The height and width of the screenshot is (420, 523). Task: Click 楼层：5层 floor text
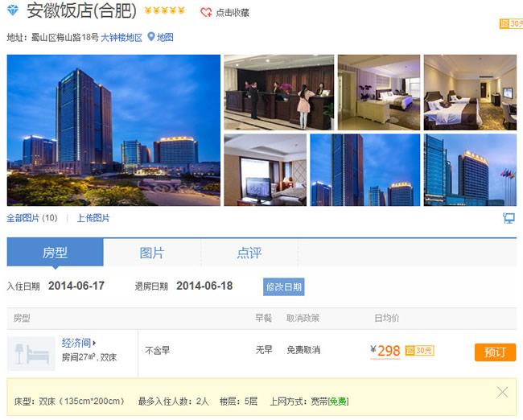238,401
